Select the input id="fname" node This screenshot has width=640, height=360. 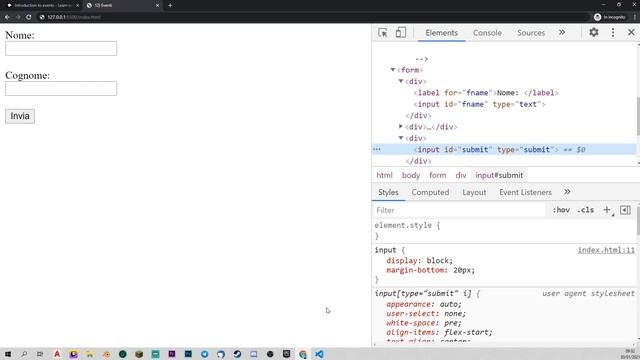pos(480,104)
